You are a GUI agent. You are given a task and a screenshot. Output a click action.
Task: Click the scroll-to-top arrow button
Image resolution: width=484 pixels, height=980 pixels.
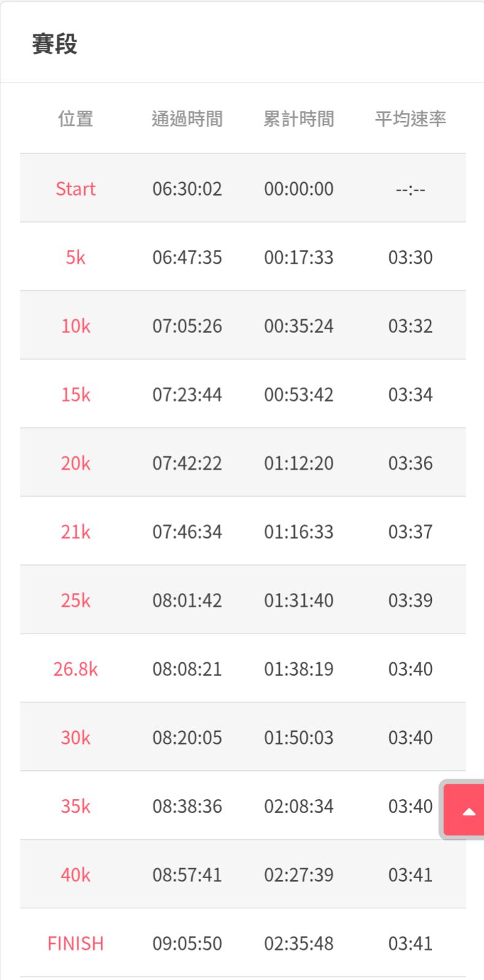tap(469, 811)
